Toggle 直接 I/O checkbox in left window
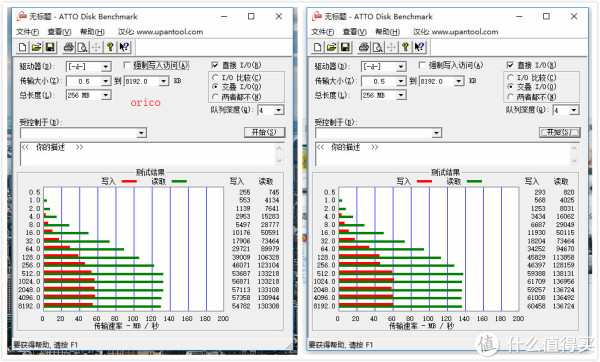The image size is (600, 362). (x=215, y=65)
